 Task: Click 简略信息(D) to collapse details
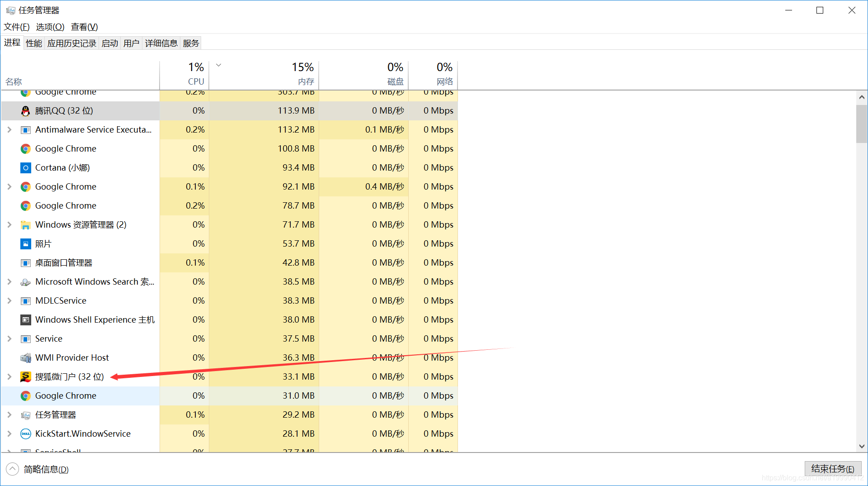click(x=46, y=469)
